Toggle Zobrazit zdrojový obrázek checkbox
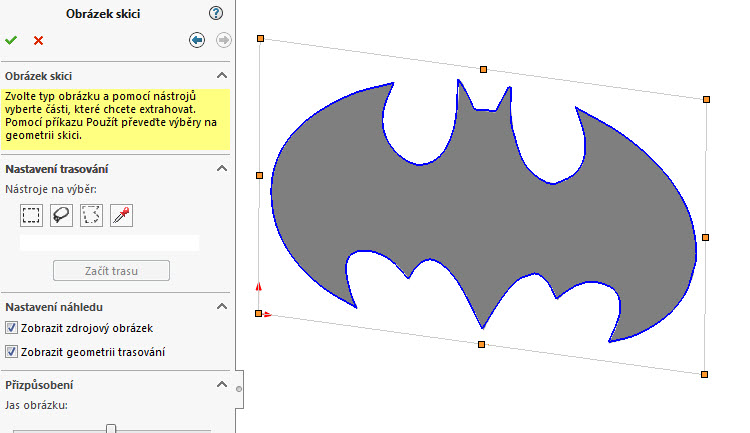The height and width of the screenshot is (433, 750). pos(11,328)
